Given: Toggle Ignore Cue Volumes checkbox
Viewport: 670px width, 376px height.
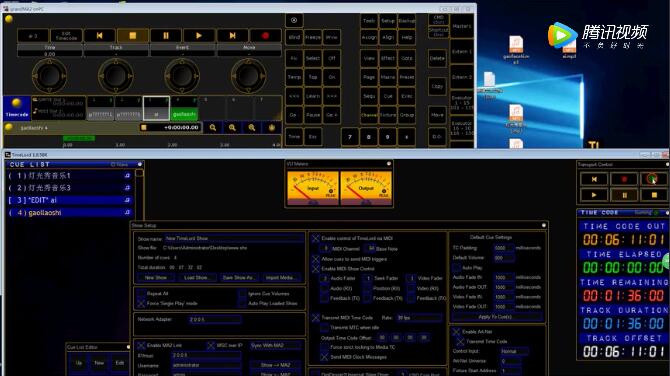Looking at the screenshot, I should (x=242, y=294).
